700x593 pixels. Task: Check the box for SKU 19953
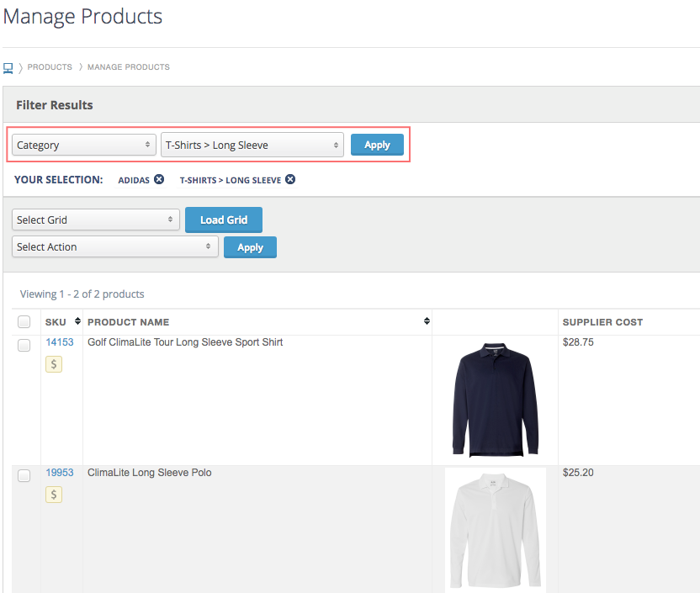(24, 475)
